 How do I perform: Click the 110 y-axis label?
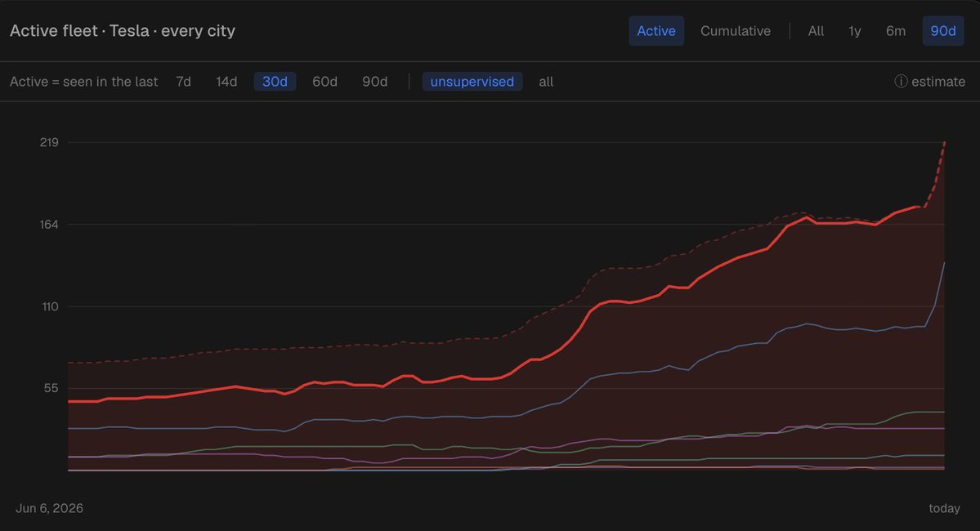(49, 306)
